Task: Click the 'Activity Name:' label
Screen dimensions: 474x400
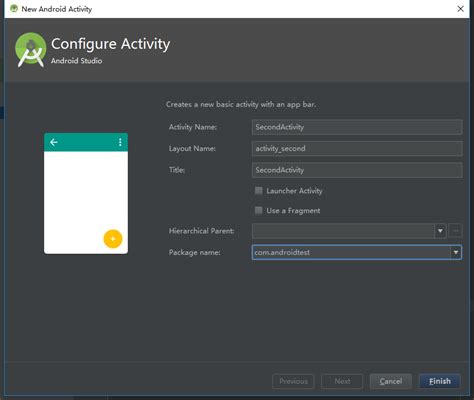Action: 193,127
